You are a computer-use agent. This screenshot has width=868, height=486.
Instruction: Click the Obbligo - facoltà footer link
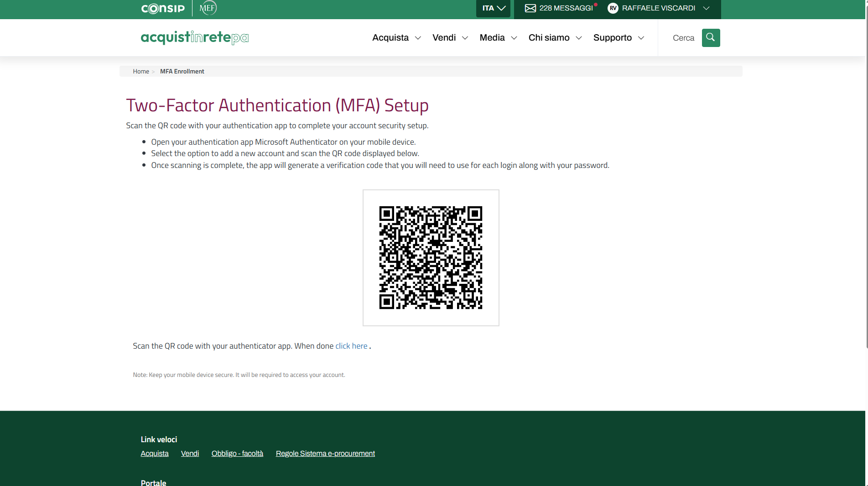click(237, 453)
